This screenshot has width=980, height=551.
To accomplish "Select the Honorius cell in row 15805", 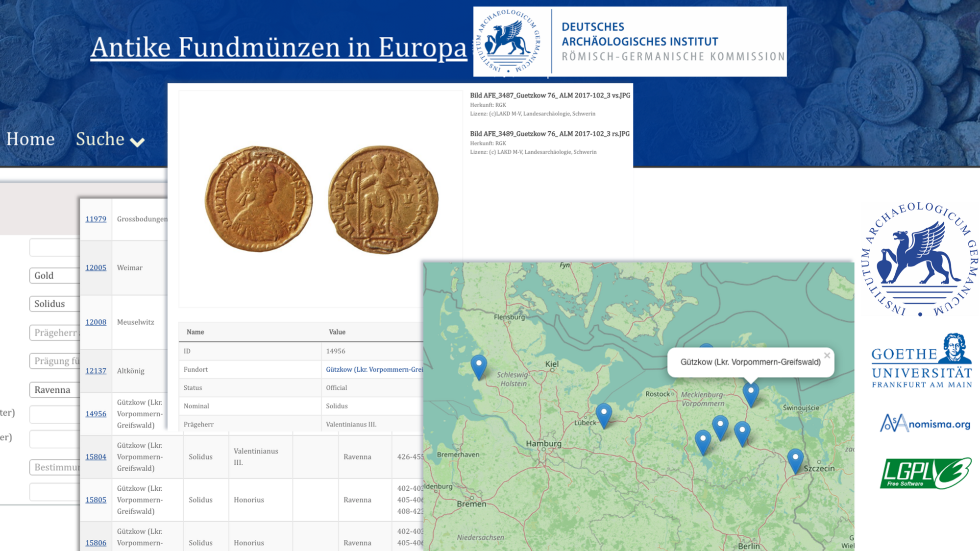I will coord(261,500).
